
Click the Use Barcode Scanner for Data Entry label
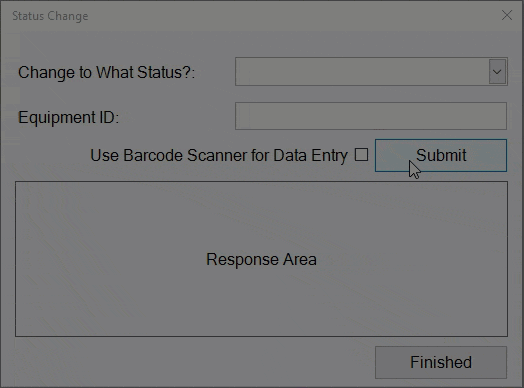click(219, 155)
